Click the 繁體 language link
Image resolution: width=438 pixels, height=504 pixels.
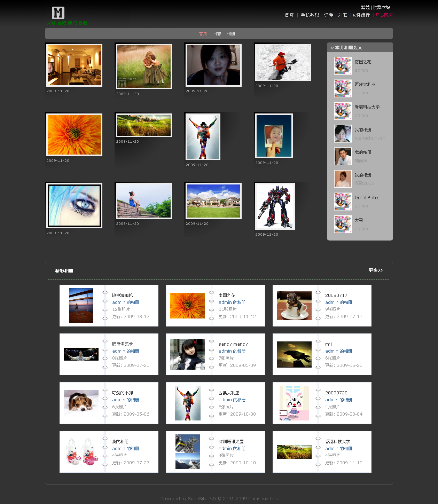365,8
